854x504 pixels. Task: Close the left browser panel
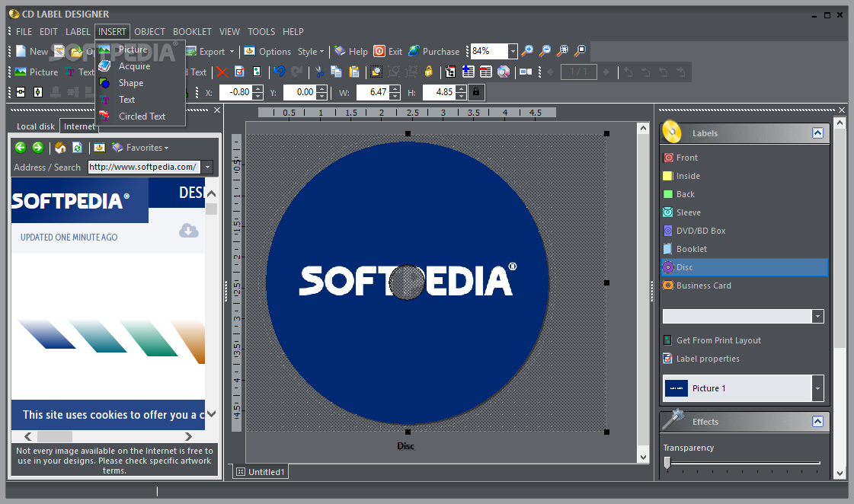pyautogui.click(x=217, y=110)
